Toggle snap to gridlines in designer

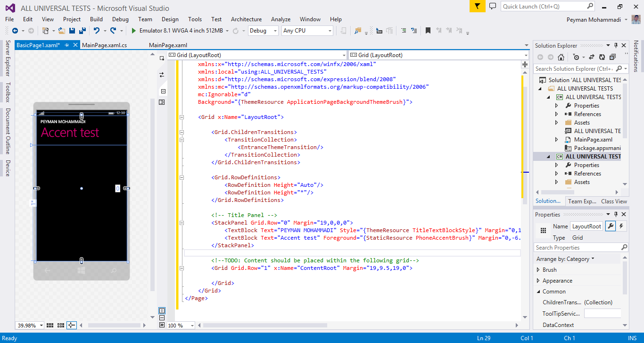click(x=61, y=325)
